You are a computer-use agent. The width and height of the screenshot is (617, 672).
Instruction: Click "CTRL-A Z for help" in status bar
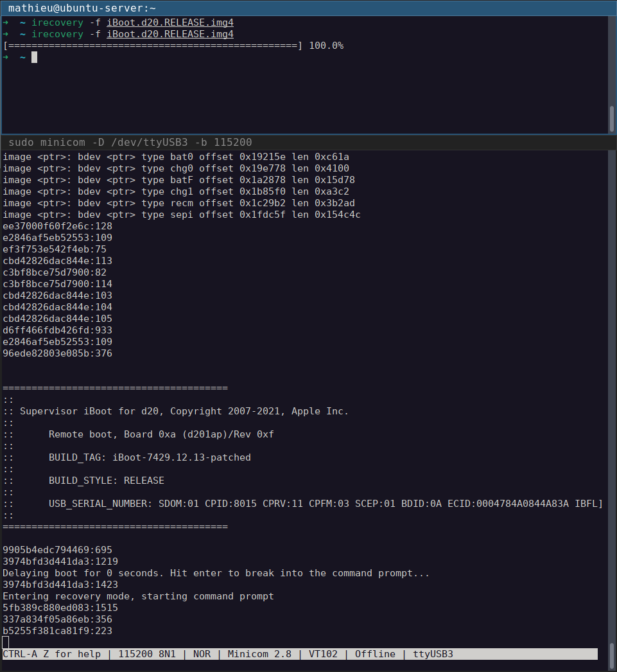55,654
